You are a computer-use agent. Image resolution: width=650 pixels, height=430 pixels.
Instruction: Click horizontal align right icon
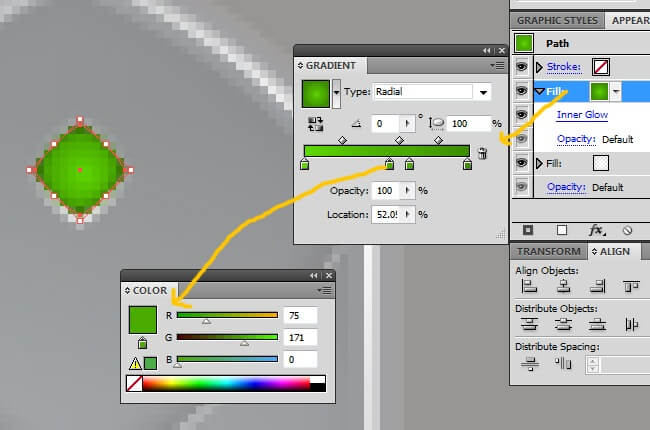click(597, 286)
